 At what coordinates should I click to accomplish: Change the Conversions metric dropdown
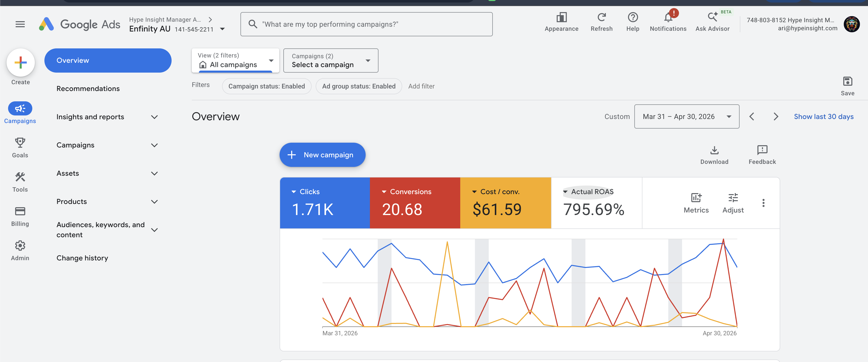click(x=406, y=192)
